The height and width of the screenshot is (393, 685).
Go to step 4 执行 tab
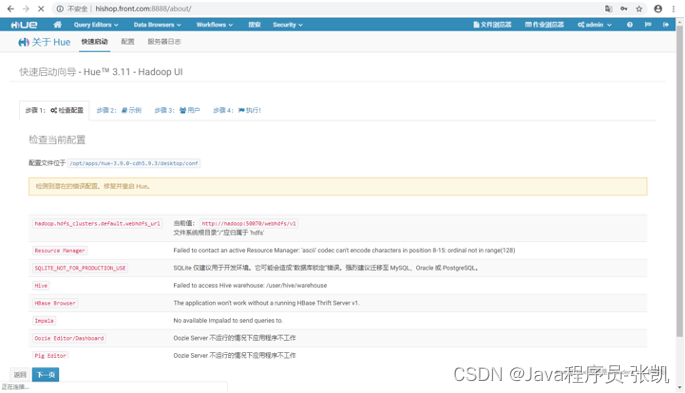237,110
